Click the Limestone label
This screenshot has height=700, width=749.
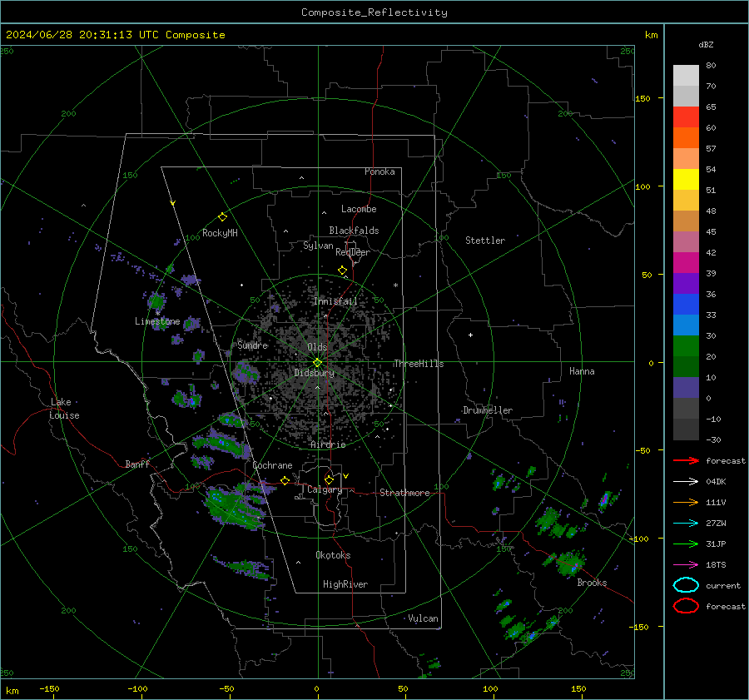click(157, 321)
